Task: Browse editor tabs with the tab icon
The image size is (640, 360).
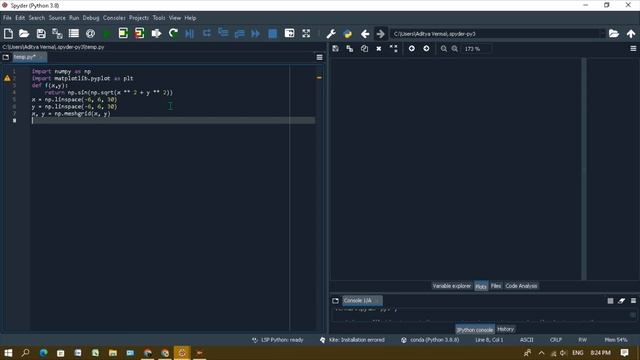Action: (x=6, y=57)
